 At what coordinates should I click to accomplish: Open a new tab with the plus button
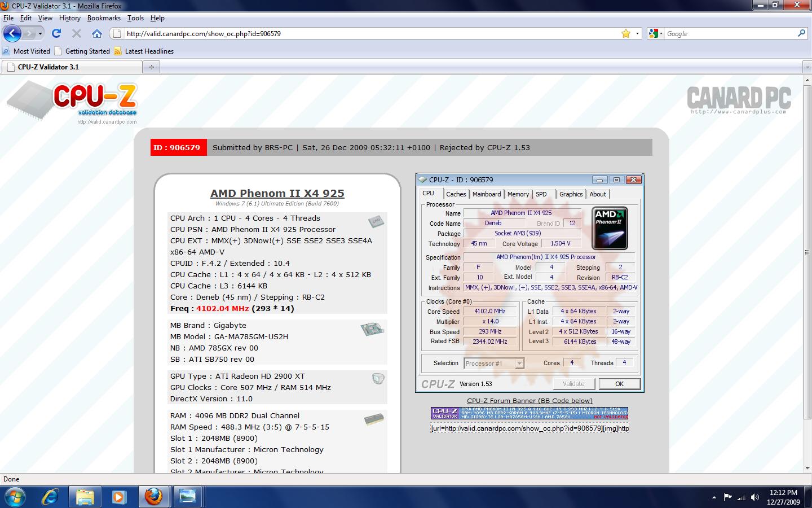tap(151, 67)
